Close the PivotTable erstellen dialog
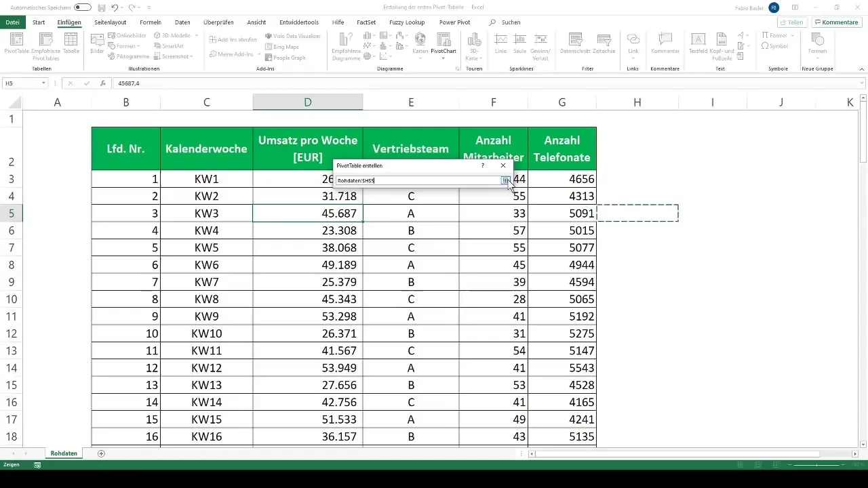Image resolution: width=868 pixels, height=488 pixels. [x=503, y=165]
